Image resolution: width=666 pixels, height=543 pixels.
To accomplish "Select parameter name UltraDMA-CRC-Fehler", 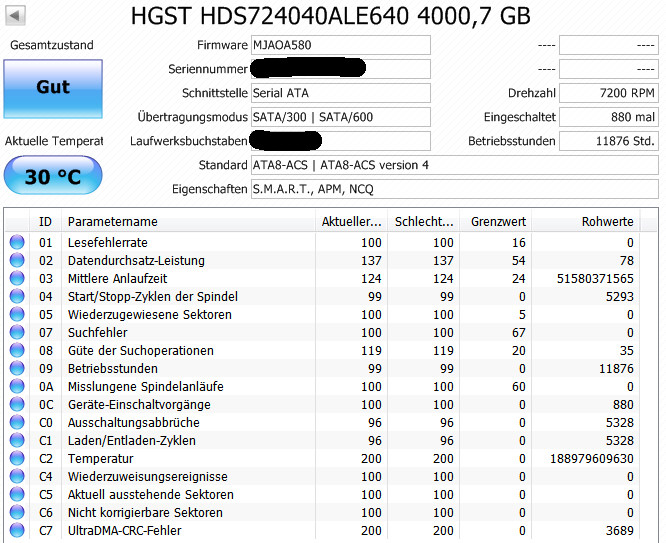I will click(x=125, y=531).
